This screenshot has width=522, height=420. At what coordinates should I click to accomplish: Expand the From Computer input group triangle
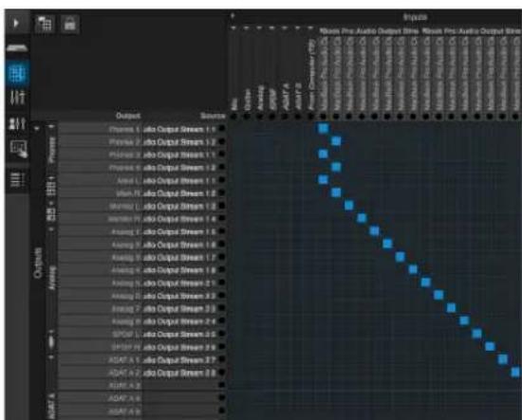[310, 28]
